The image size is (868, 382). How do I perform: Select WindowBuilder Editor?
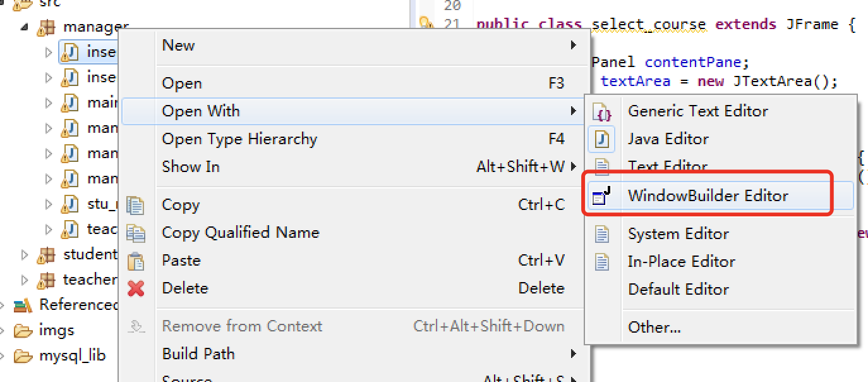tap(720, 195)
